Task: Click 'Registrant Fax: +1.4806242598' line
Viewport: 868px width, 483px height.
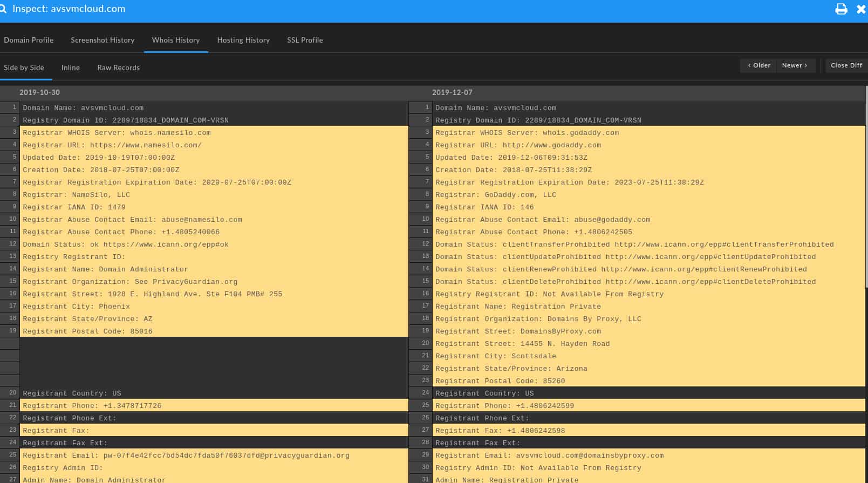Action: (x=649, y=430)
